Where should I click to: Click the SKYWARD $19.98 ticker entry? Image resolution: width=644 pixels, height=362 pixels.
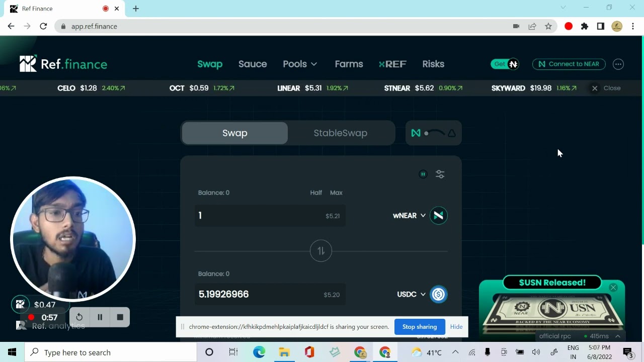[534, 88]
